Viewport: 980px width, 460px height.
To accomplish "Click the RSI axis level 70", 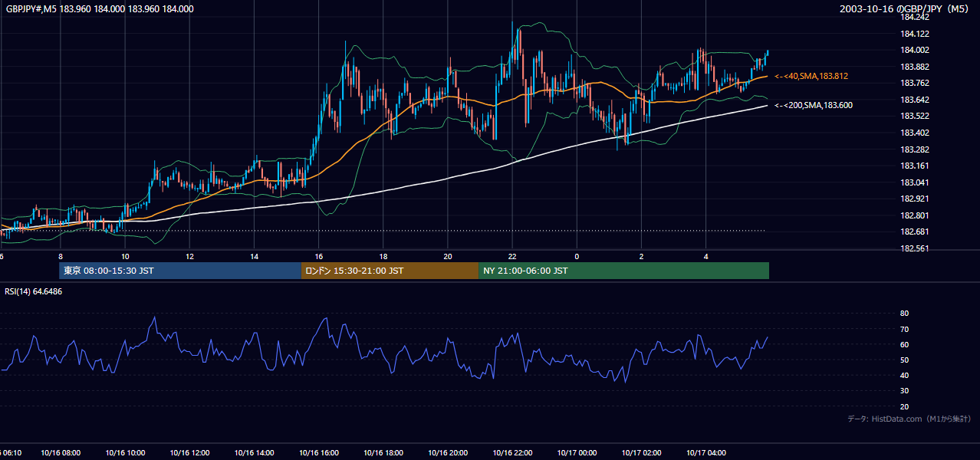I will point(904,329).
